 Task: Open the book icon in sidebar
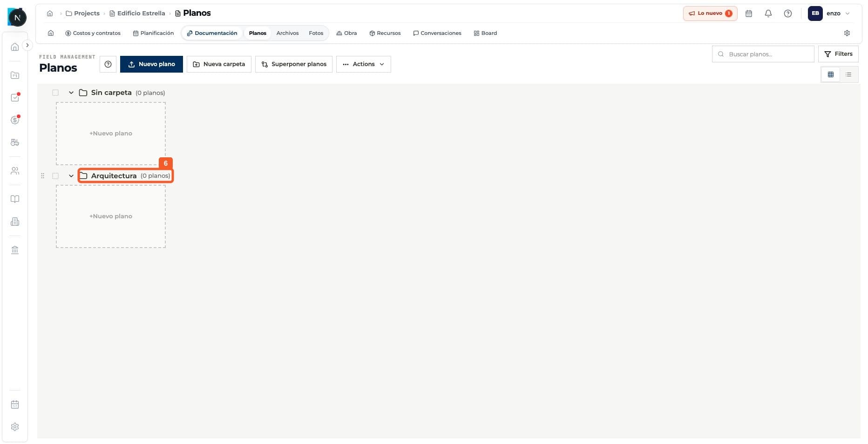[x=15, y=199]
